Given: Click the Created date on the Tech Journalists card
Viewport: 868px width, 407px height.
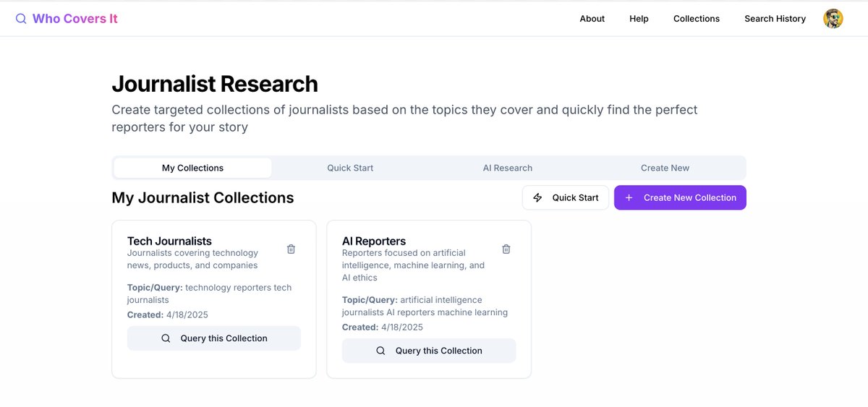Looking at the screenshot, I should tap(168, 314).
